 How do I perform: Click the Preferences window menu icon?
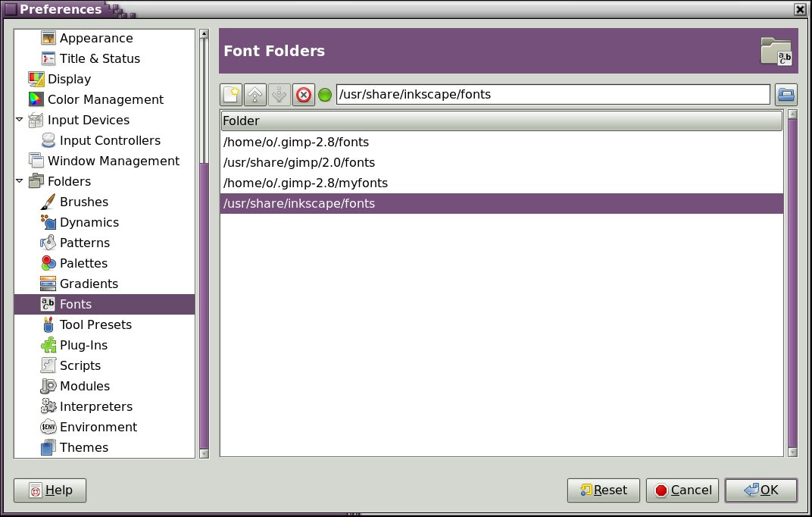click(11, 9)
